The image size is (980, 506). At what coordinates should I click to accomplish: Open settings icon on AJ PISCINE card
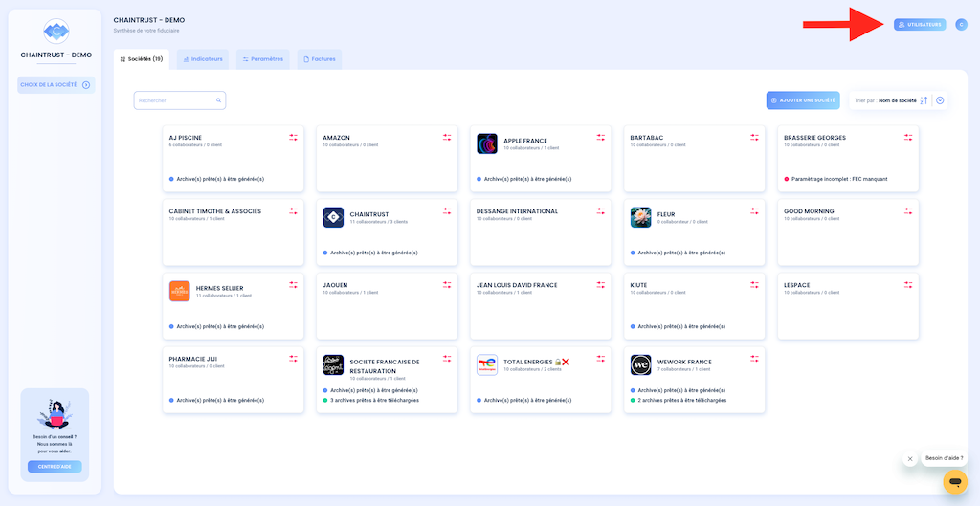click(293, 138)
